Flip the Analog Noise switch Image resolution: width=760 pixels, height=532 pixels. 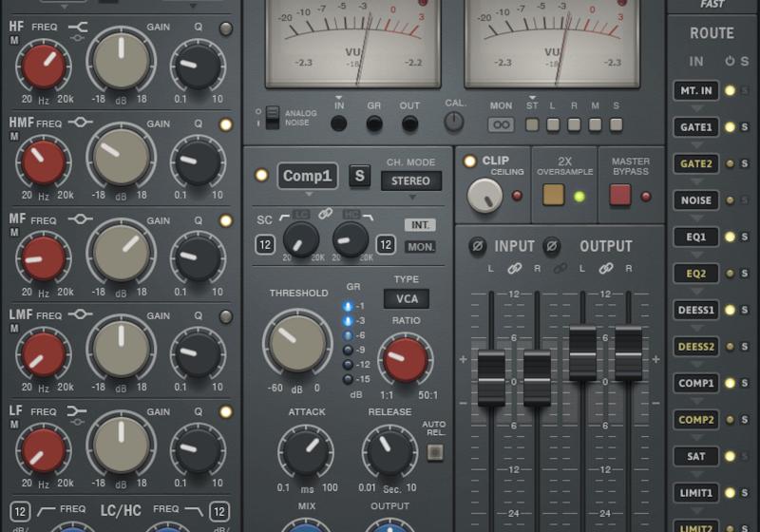point(273,118)
